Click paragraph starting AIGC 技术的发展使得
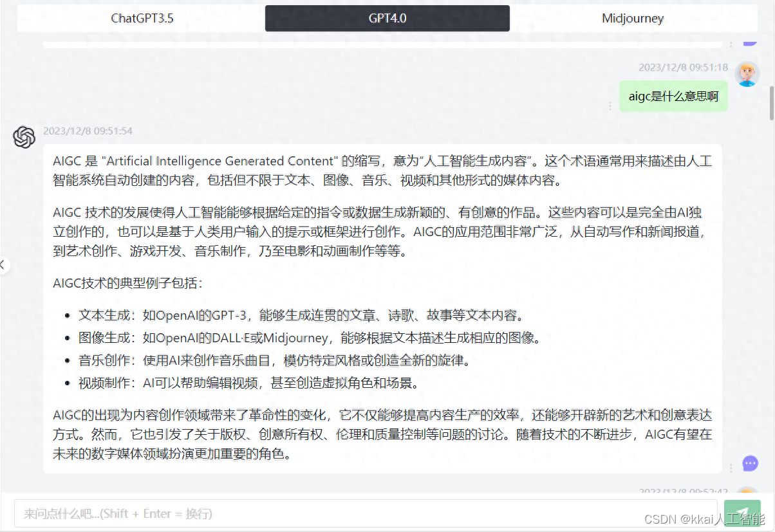775x532 pixels. [382, 232]
